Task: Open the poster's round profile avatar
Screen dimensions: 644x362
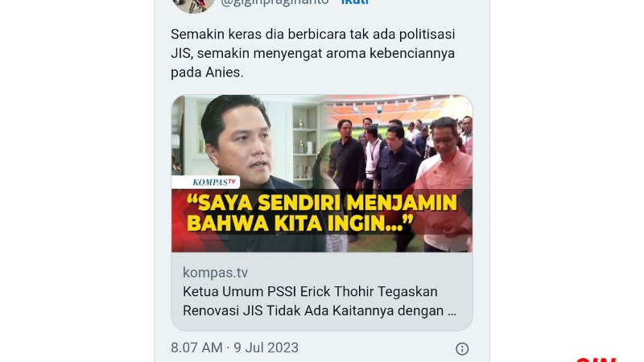Action: pos(193,5)
